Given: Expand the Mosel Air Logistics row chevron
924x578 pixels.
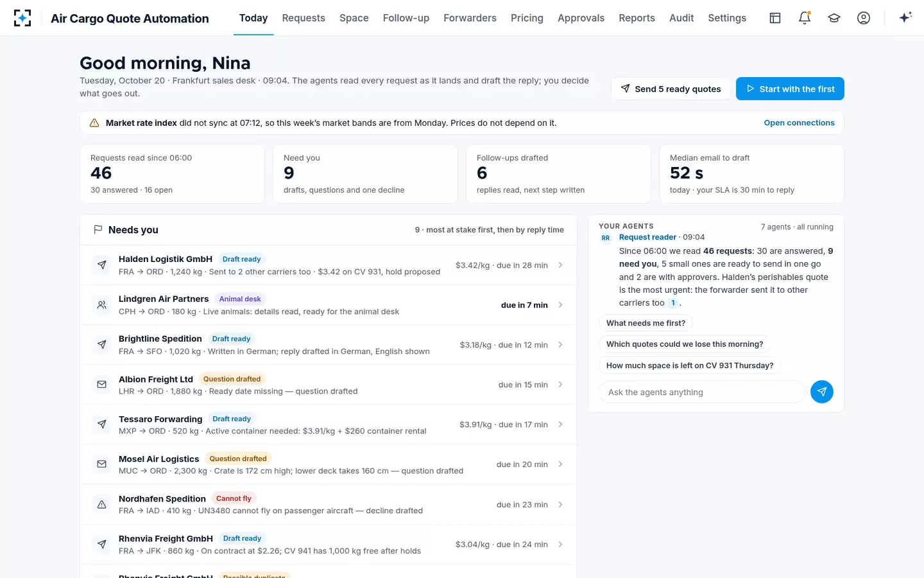Looking at the screenshot, I should [x=560, y=464].
